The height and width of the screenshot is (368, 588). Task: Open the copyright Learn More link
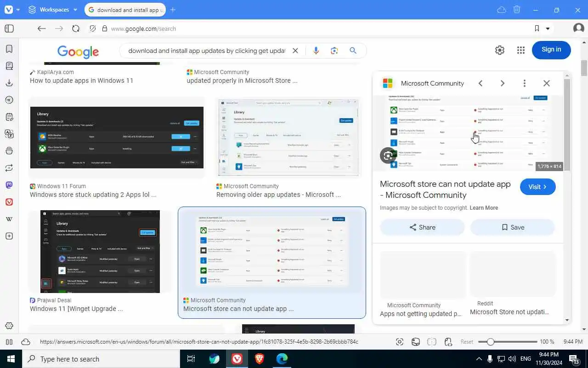tap(484, 208)
